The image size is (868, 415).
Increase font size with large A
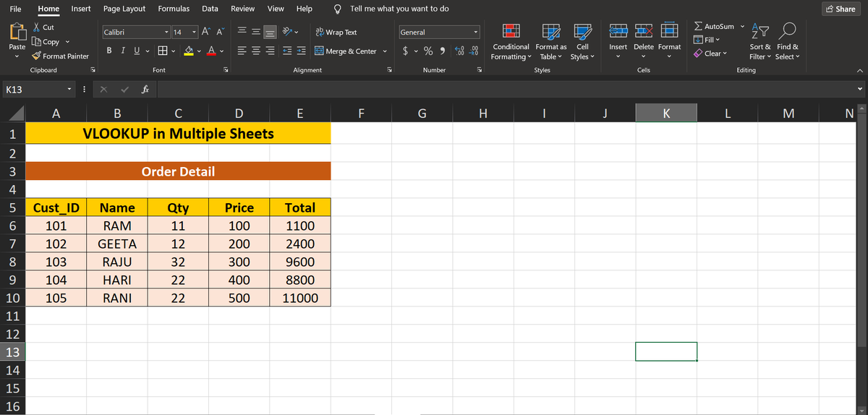point(205,33)
